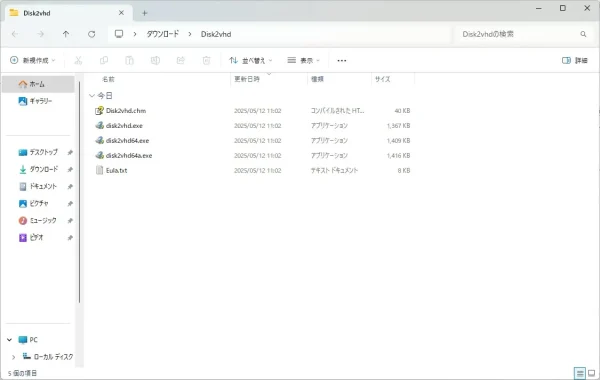
Task: Go up one folder level
Action: tap(66, 34)
